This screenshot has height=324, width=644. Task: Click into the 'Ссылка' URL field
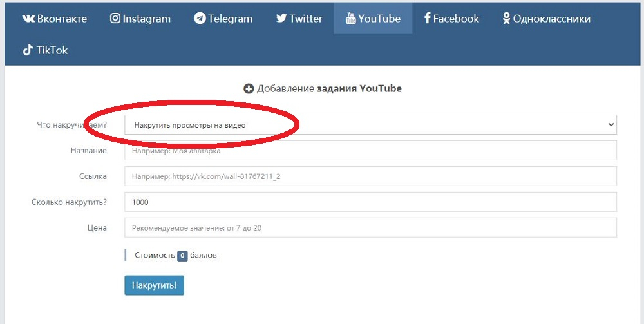tap(370, 176)
